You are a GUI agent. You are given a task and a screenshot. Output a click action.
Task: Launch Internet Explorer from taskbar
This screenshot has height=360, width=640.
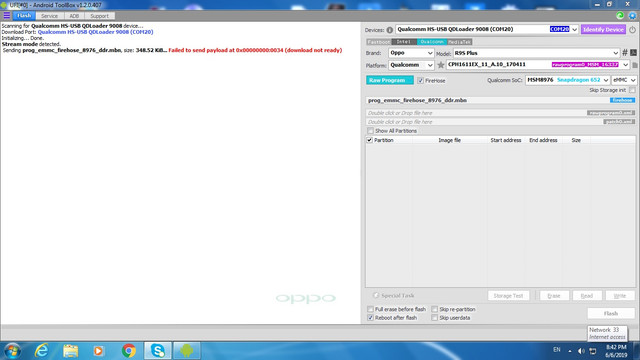tap(42, 351)
